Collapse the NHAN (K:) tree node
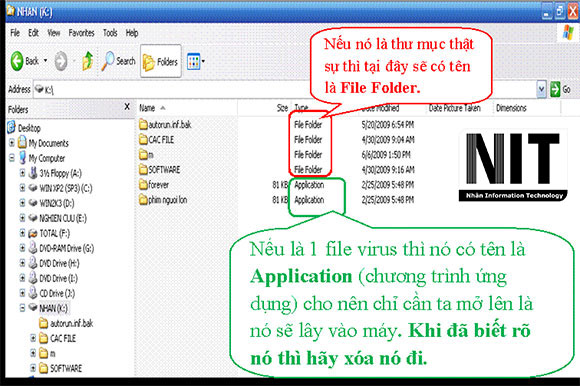The width and height of the screenshot is (580, 386). (x=22, y=308)
